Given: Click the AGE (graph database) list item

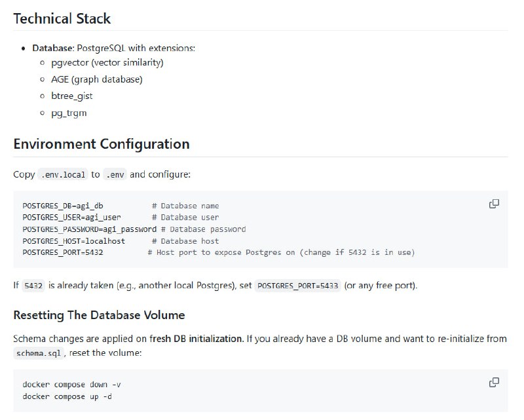Looking at the screenshot, I should click(x=96, y=79).
